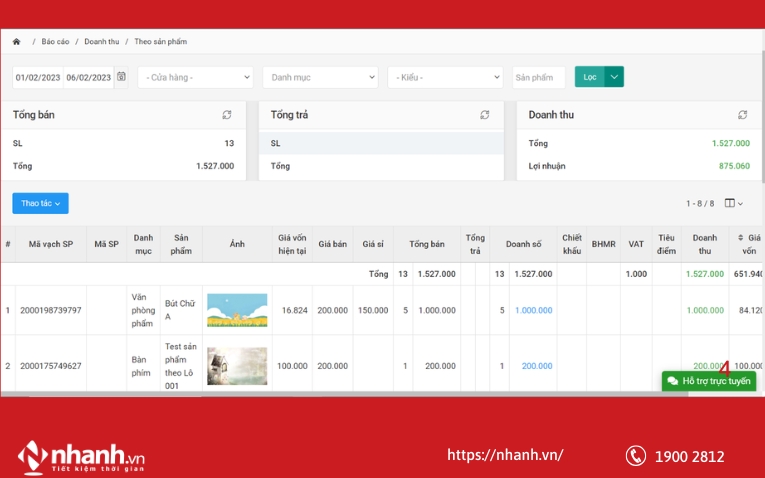This screenshot has width=765, height=478.
Task: Go to Báo cáo in breadcrumb
Action: click(55, 42)
